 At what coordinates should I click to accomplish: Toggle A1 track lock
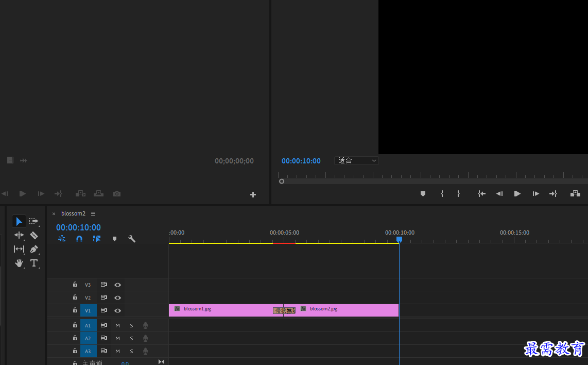pos(75,325)
